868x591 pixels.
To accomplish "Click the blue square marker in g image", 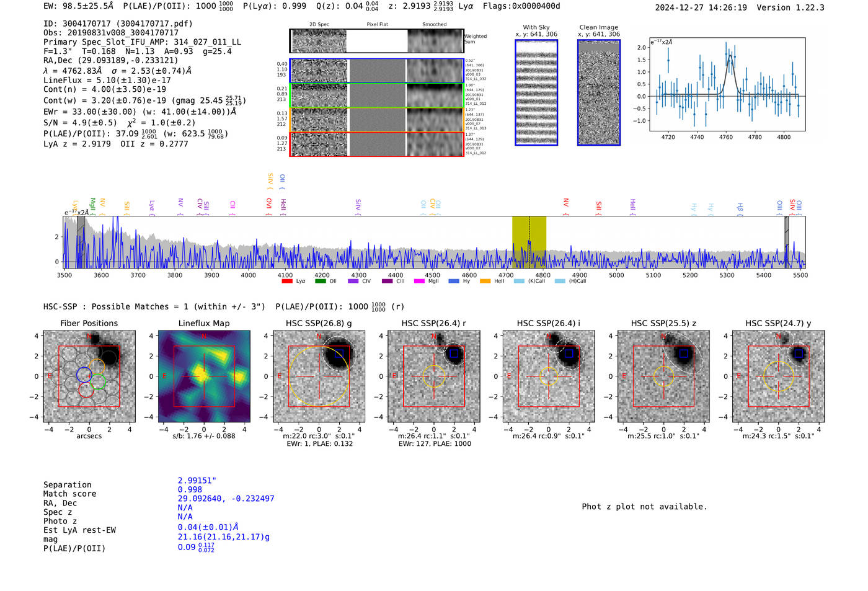I will [x=339, y=353].
